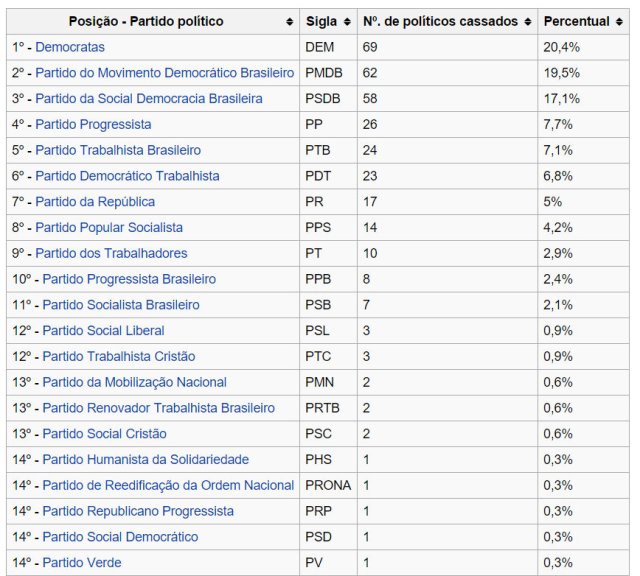Open the Partido Verde link
The image size is (640, 576).
(82, 563)
